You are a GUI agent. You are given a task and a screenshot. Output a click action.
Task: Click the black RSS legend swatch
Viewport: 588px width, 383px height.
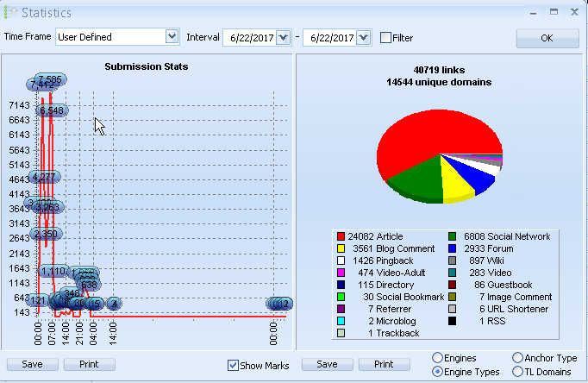pyautogui.click(x=453, y=321)
